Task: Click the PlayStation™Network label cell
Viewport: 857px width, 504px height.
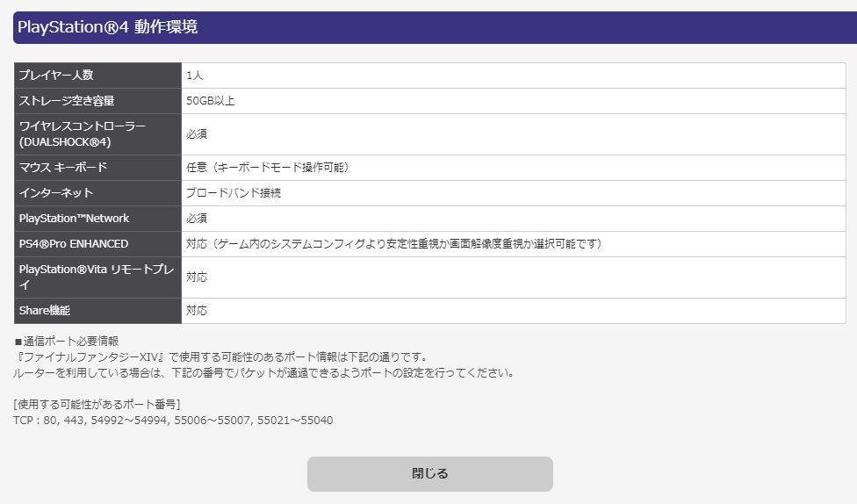Action: pos(97,219)
